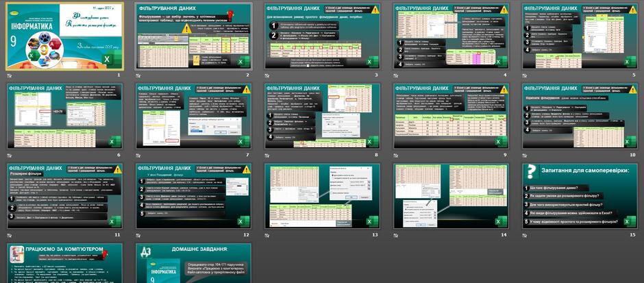Click transition star icon under slide 7

pyautogui.click(x=138, y=156)
